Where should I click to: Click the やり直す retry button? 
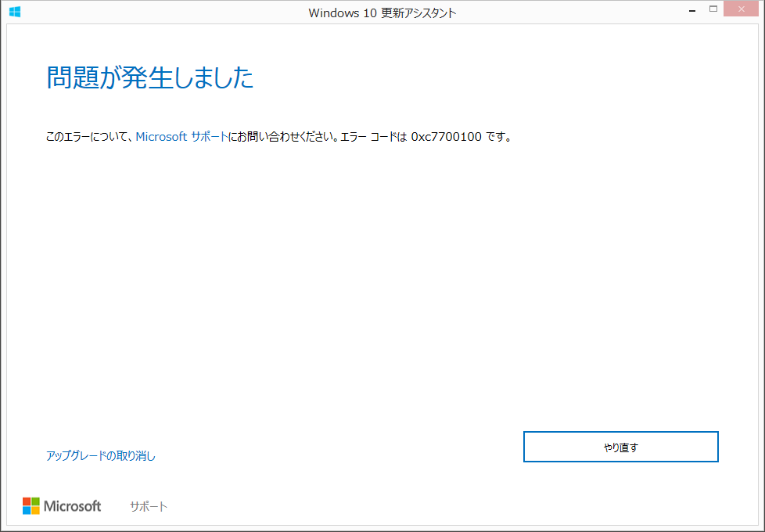click(620, 447)
